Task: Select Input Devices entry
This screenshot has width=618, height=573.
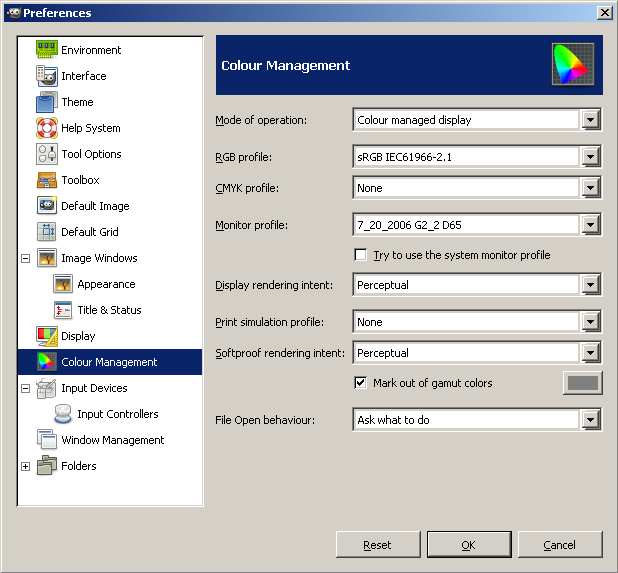Action: click(94, 388)
